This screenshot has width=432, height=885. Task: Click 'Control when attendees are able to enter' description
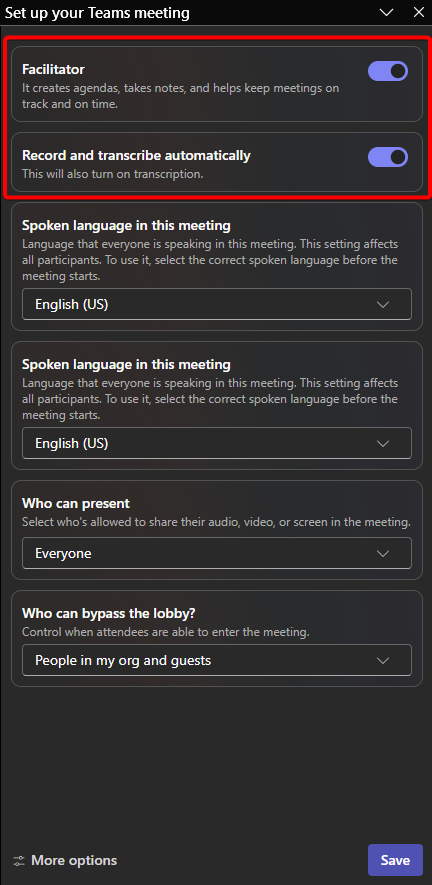point(165,632)
